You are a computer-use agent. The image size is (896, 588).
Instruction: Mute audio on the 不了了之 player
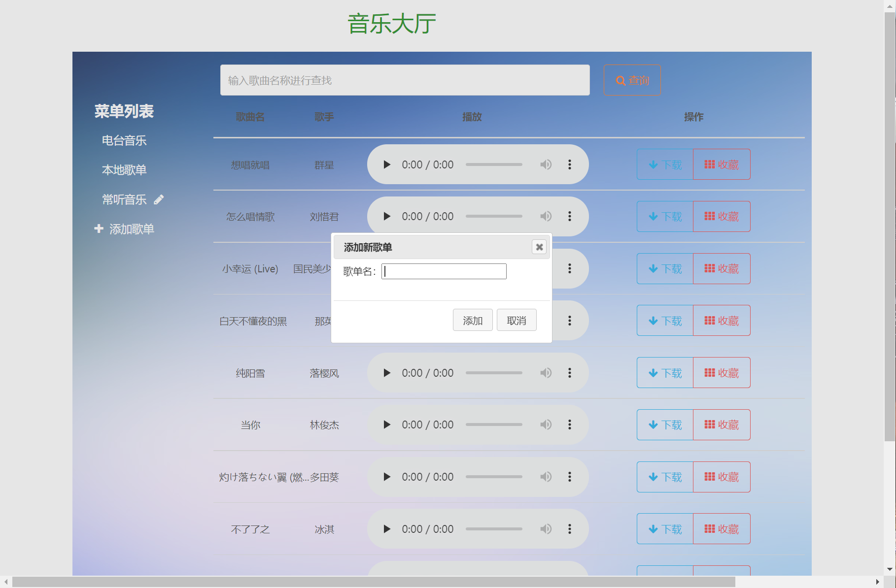click(546, 528)
